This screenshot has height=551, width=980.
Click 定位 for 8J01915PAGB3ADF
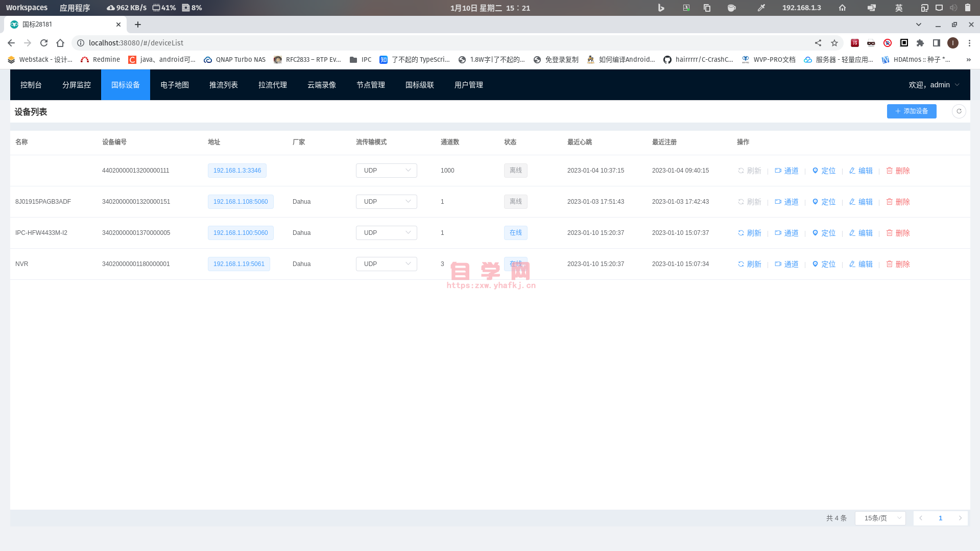tap(824, 202)
